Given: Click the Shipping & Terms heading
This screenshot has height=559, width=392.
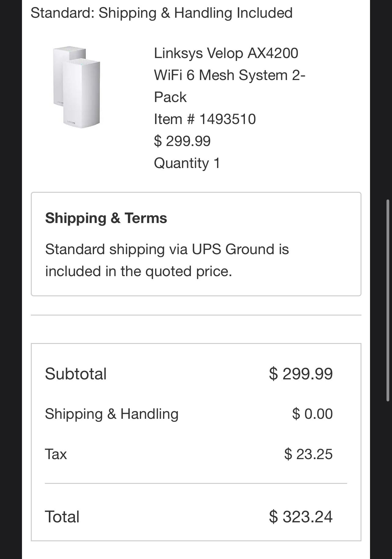Looking at the screenshot, I should coord(106,218).
